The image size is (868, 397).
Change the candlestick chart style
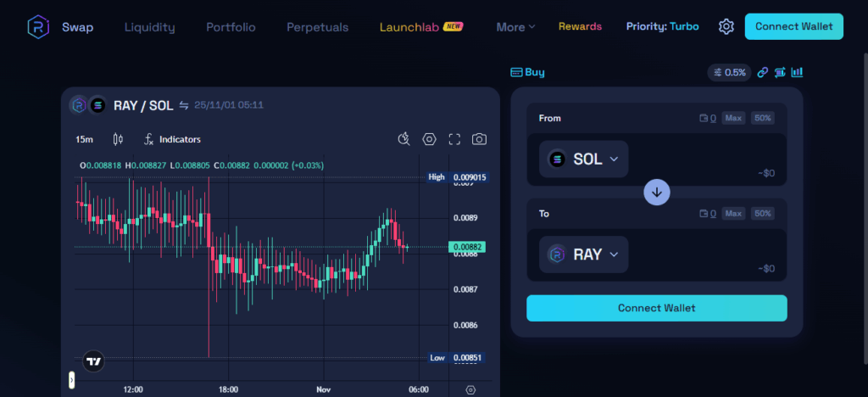point(118,139)
